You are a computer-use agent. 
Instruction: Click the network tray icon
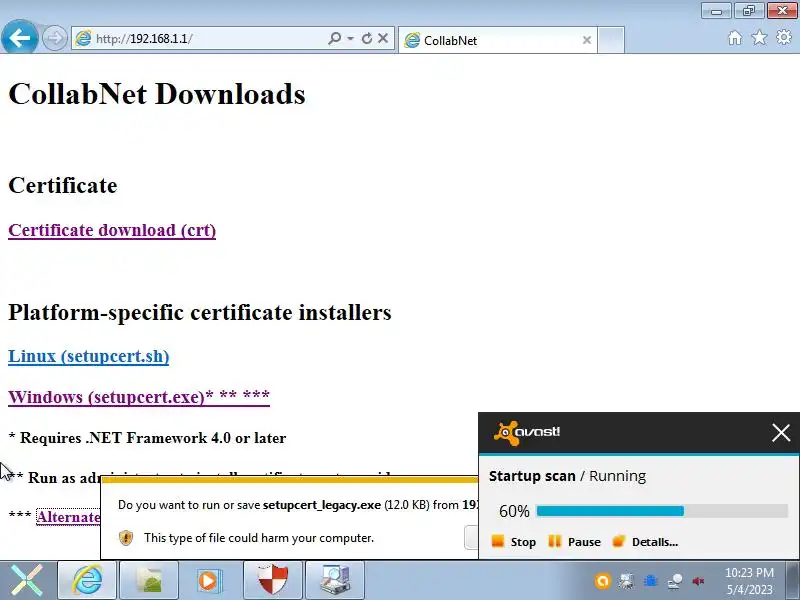coord(675,581)
